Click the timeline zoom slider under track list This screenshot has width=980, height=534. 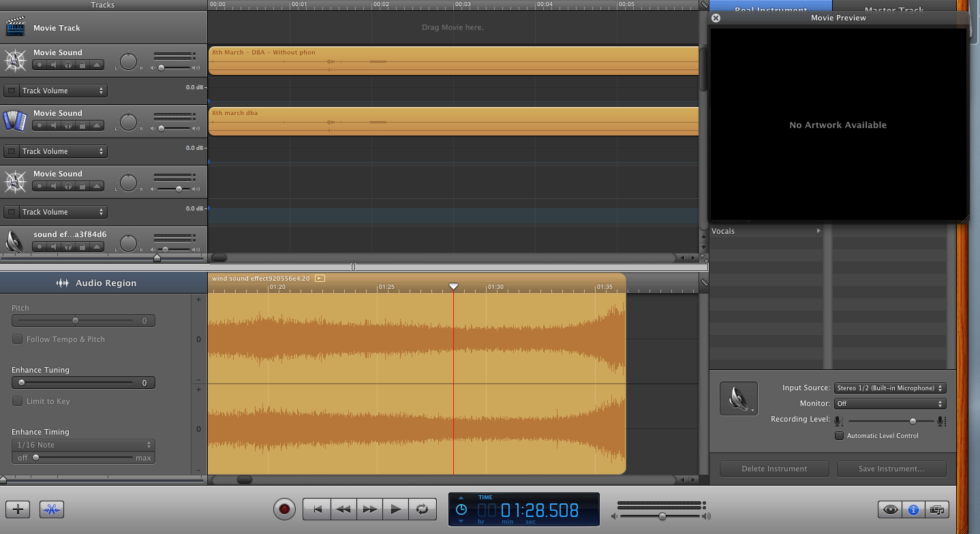pos(157,257)
